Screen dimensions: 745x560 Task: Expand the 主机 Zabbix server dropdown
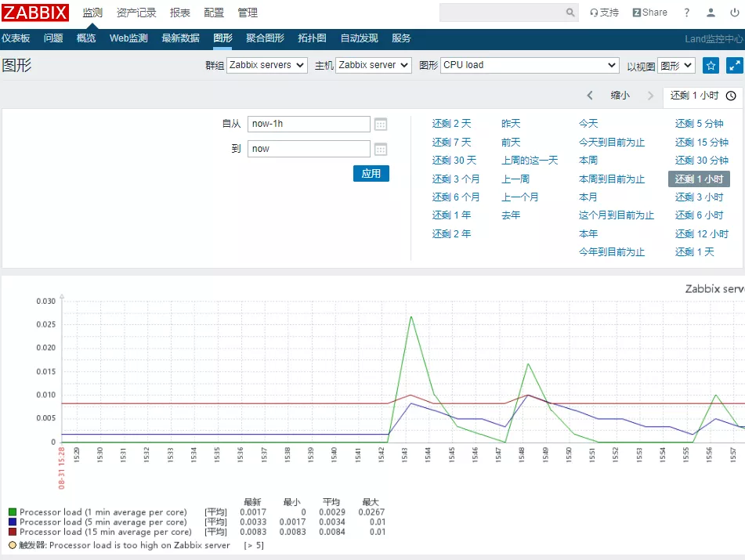[x=374, y=66]
